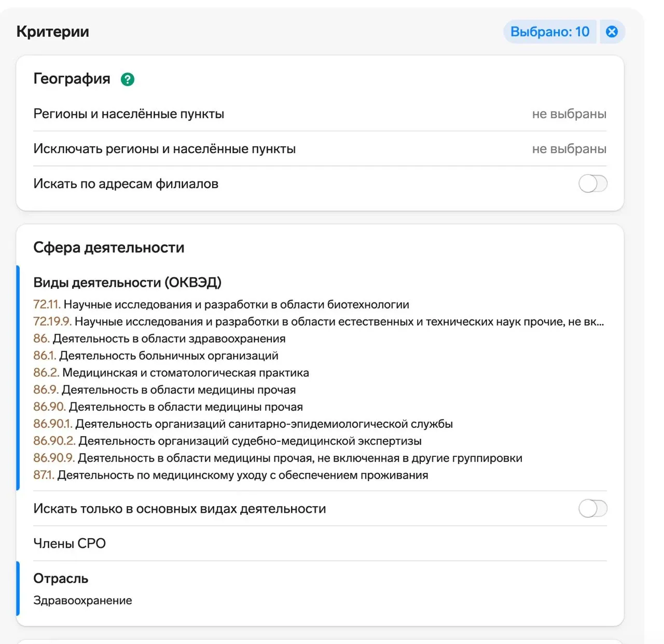Open the Отрасль criterion
664x644 pixels.
[x=61, y=579]
